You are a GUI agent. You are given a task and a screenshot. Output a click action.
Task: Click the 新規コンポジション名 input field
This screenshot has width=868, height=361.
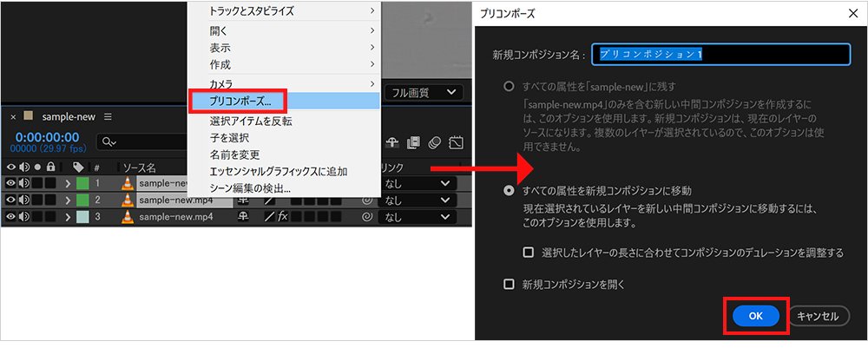(720, 55)
